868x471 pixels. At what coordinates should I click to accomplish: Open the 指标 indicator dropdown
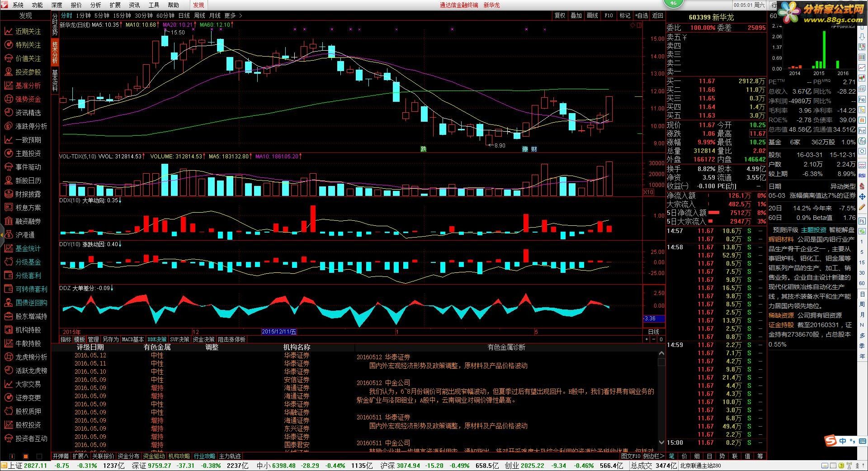point(66,339)
